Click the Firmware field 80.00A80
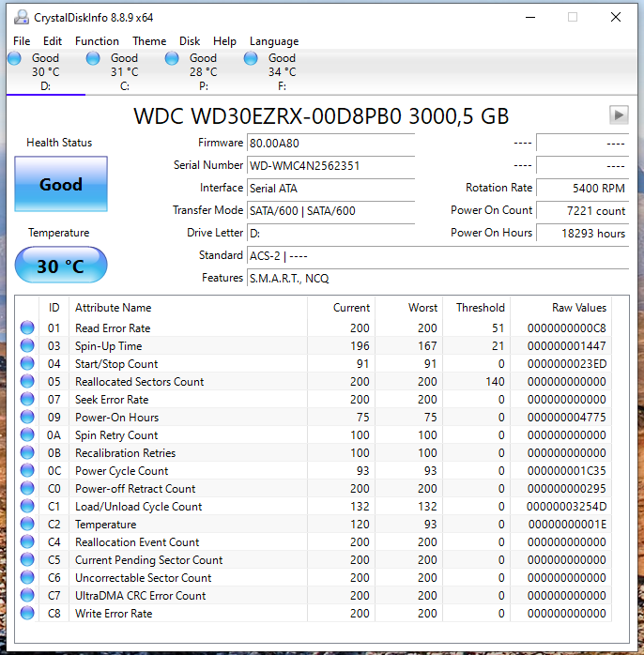 click(x=330, y=143)
